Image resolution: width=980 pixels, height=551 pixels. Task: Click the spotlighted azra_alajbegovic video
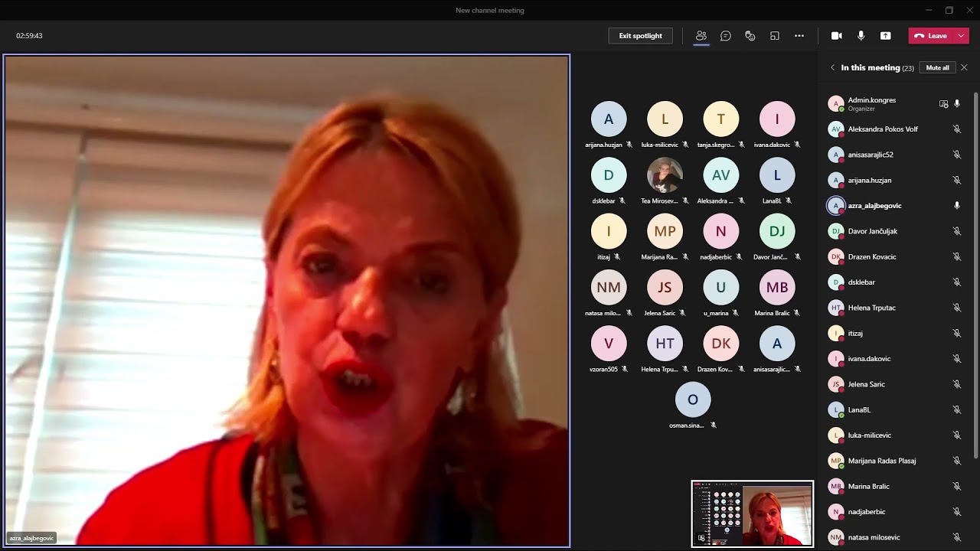[287, 301]
